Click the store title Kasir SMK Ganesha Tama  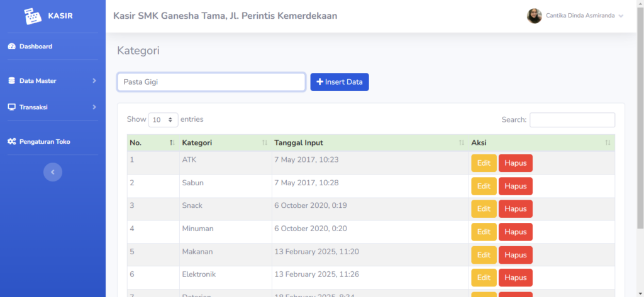225,16
